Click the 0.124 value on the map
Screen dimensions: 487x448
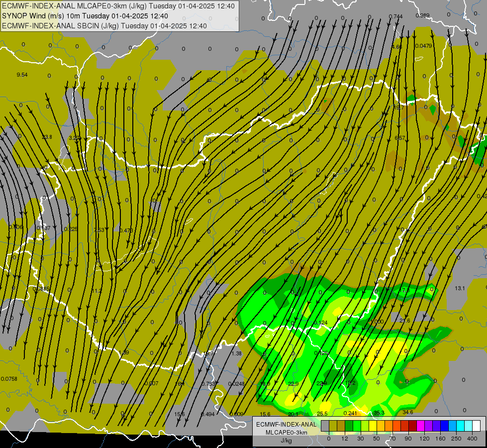320,323
